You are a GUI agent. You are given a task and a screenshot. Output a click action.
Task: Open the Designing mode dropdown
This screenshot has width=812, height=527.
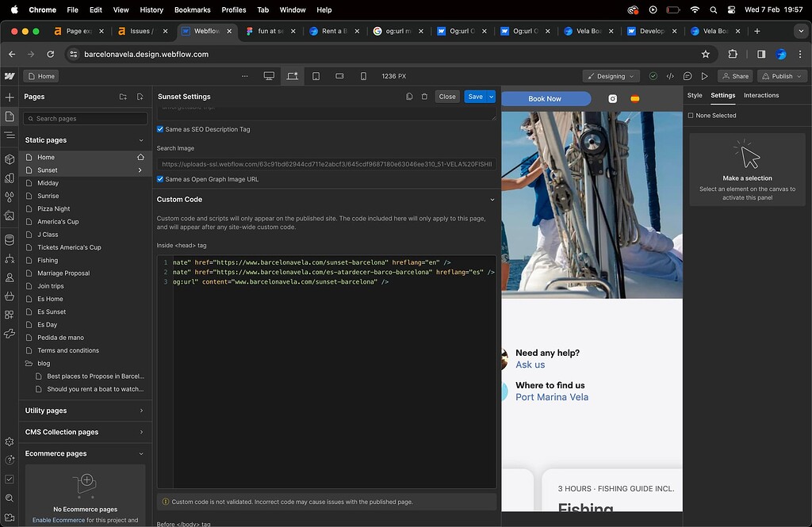click(x=610, y=76)
